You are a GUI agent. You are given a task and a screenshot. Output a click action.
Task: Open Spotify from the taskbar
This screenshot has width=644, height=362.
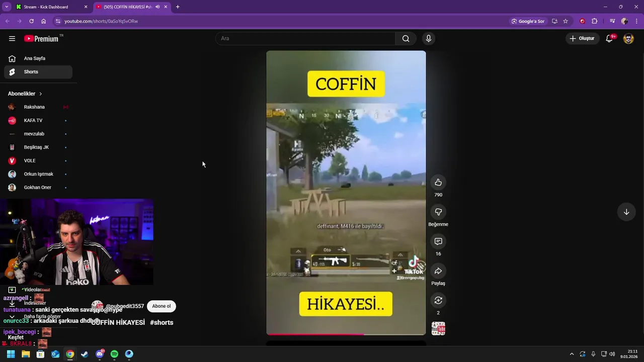[114, 354]
